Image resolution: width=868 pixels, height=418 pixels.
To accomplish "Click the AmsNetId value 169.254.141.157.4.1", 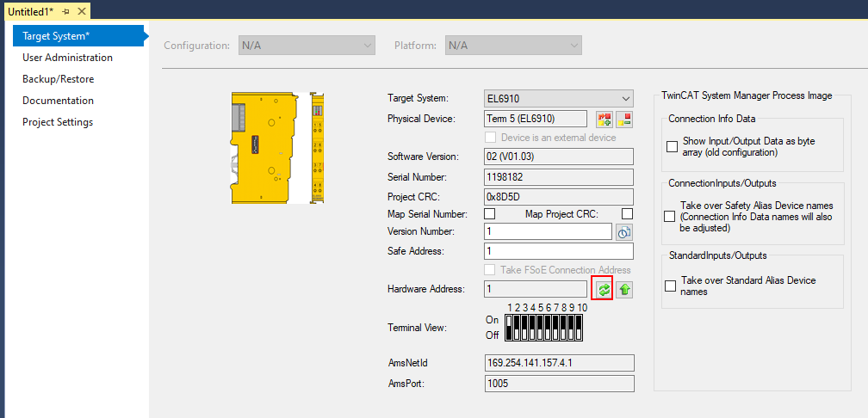I will (559, 363).
